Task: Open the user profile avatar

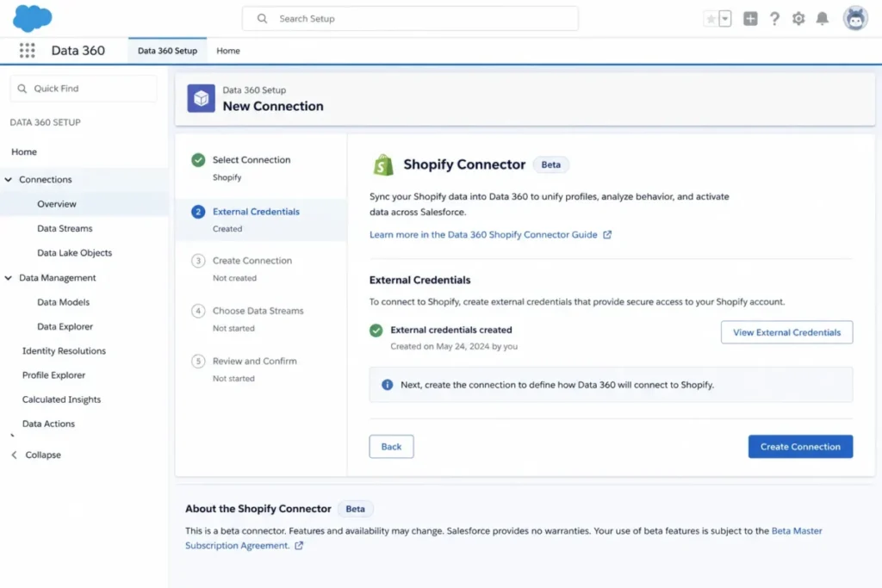Action: point(855,19)
